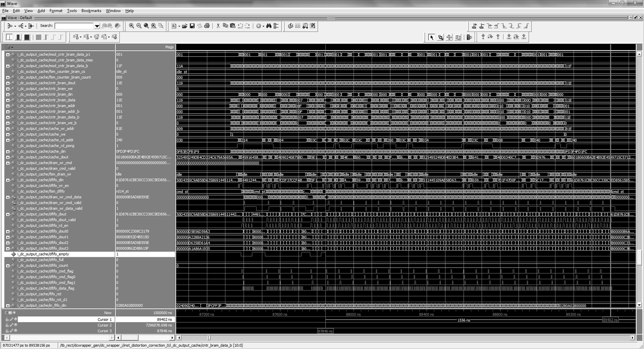
Task: Toggle lock on Cursor 2
Action: 7,325
